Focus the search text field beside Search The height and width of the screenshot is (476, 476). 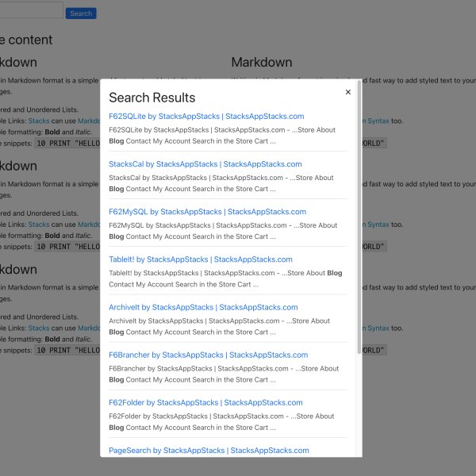pos(30,11)
